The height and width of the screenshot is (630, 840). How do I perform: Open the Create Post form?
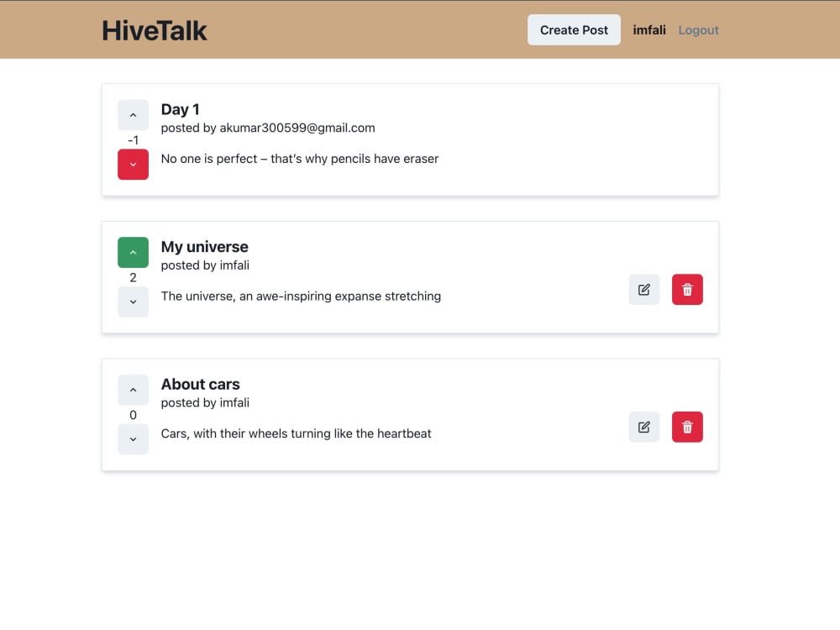(x=574, y=30)
